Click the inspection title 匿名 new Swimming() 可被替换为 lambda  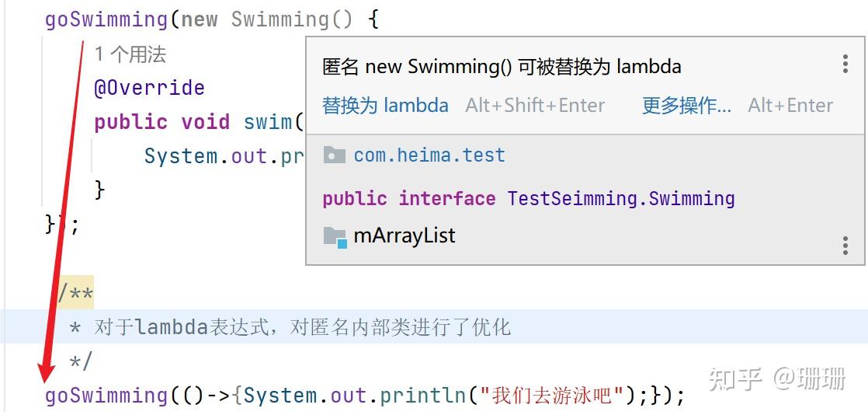pyautogui.click(x=502, y=67)
